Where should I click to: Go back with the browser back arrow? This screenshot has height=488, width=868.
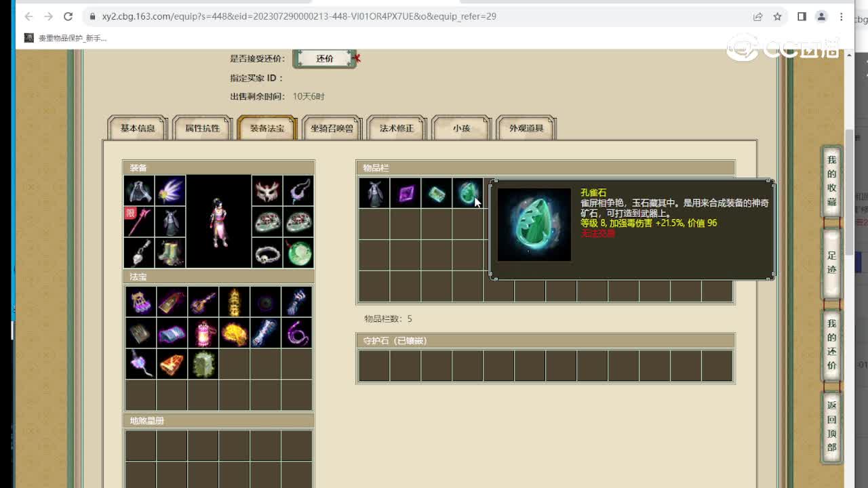[28, 16]
